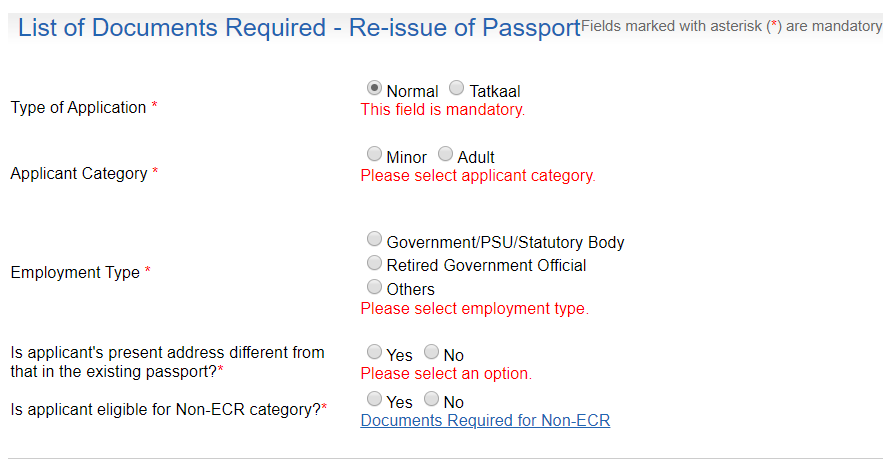Click the 'Please select employment type' error text
The width and height of the screenshot is (890, 462).
click(474, 309)
